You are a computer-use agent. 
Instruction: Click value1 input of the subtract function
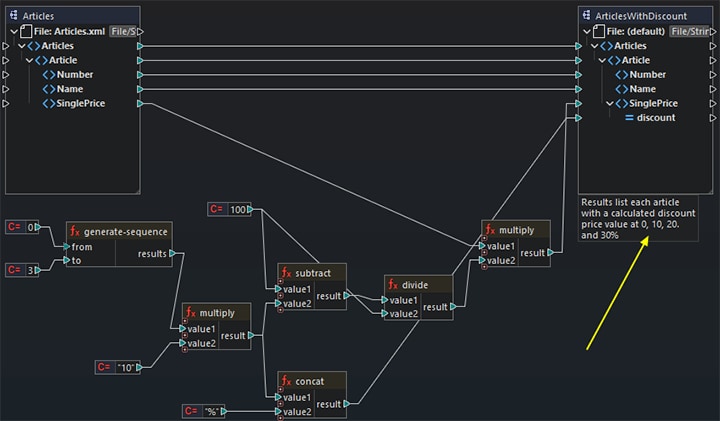coord(278,289)
